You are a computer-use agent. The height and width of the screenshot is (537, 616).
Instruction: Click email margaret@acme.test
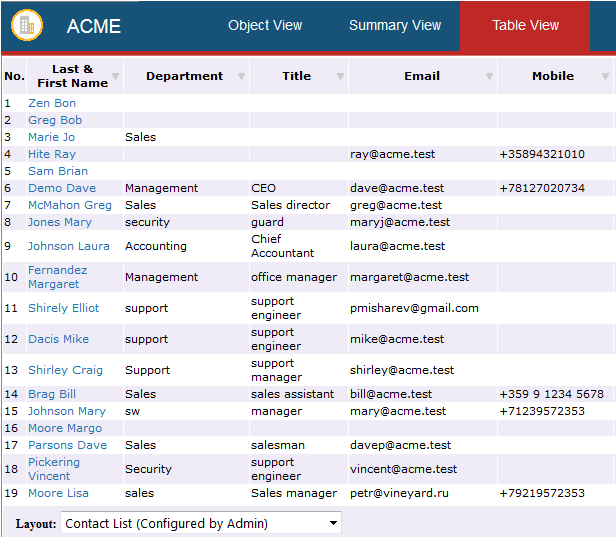(x=409, y=277)
